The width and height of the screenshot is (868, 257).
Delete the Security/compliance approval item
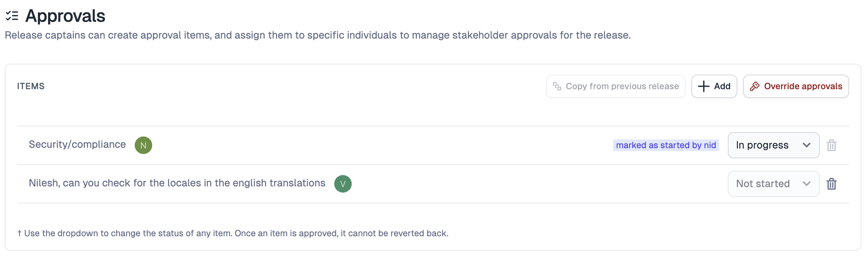pos(832,145)
